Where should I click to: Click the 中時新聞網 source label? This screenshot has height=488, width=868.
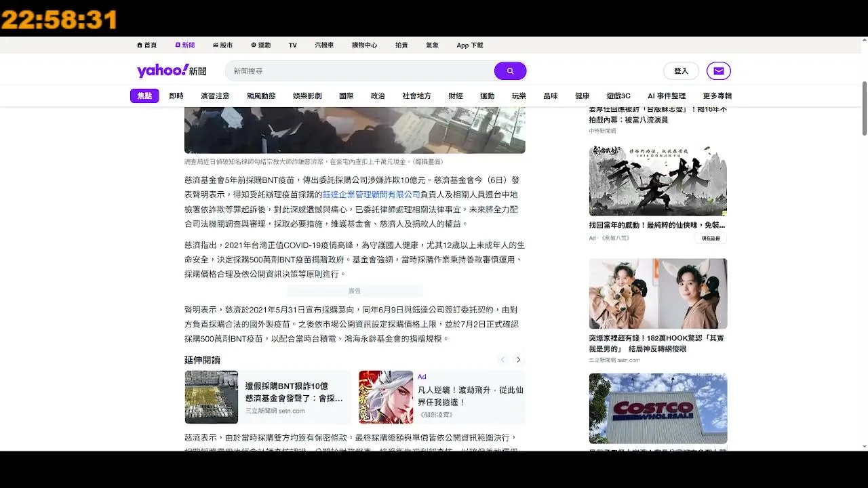tap(602, 131)
